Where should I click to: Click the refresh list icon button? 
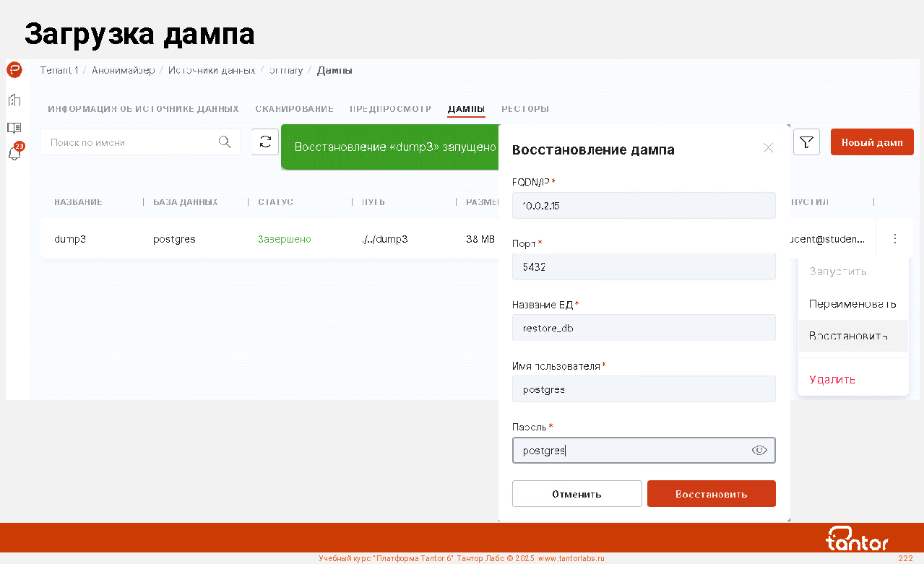pyautogui.click(x=265, y=142)
